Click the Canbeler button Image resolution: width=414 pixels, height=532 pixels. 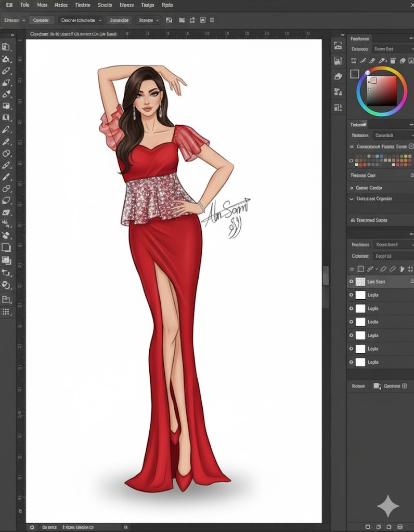point(41,20)
